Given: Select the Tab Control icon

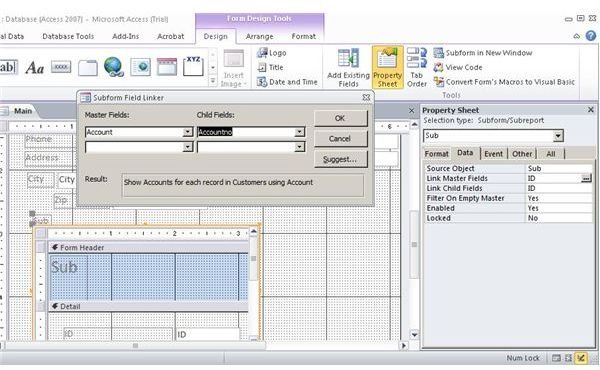Looking at the screenshot, I should pos(88,68).
